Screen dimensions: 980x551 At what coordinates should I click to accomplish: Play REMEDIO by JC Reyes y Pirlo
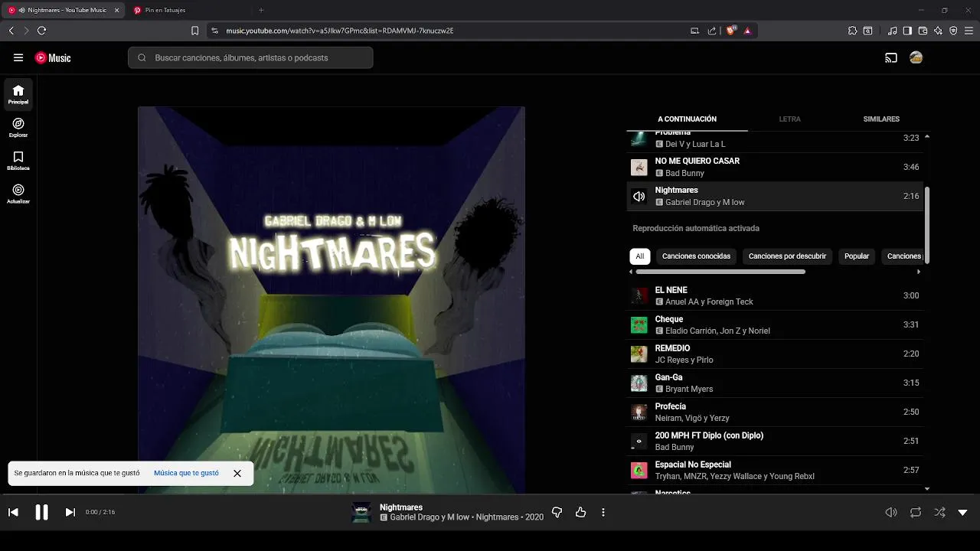click(775, 354)
